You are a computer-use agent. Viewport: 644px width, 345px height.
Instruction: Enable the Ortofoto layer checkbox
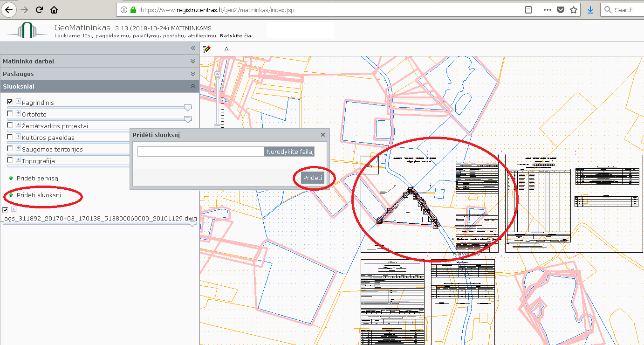pos(10,113)
